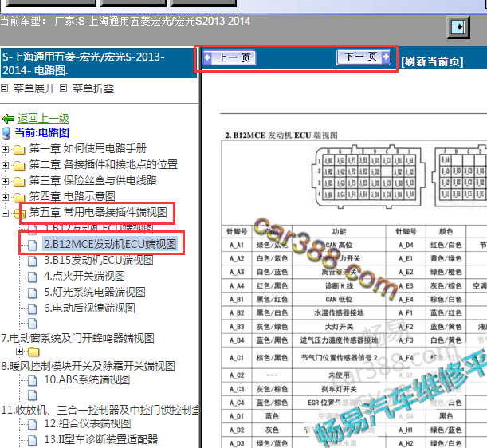Open 第二章 各接插件和接地点的位置 folder

(x=104, y=164)
